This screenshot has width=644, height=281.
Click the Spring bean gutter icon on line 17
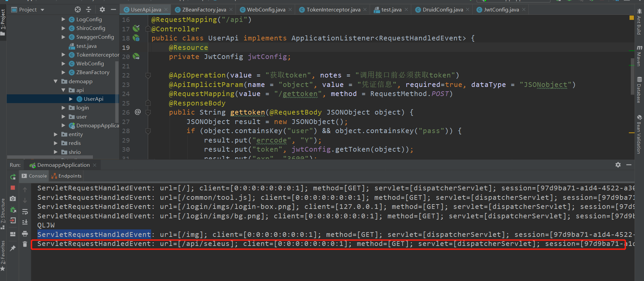[x=136, y=28]
